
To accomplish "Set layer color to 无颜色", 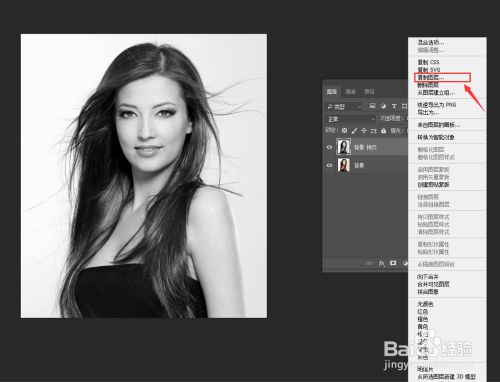I will [425, 304].
